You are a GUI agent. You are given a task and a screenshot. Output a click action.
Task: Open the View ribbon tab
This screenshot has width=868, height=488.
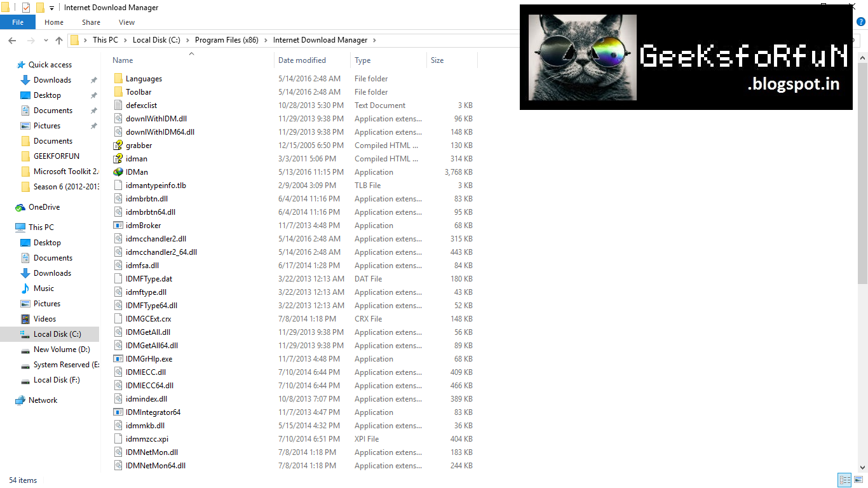tap(127, 22)
